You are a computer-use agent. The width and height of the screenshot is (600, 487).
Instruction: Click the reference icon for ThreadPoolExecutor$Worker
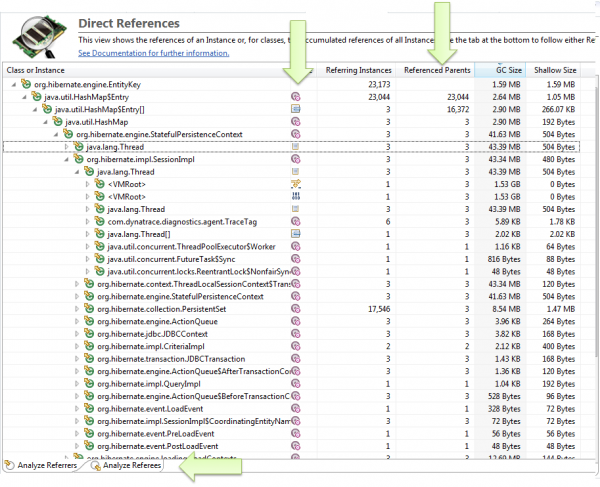295,246
